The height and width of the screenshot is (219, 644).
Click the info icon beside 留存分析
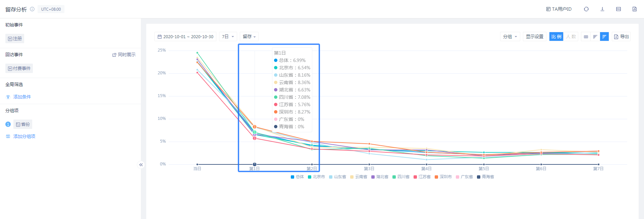[32, 9]
